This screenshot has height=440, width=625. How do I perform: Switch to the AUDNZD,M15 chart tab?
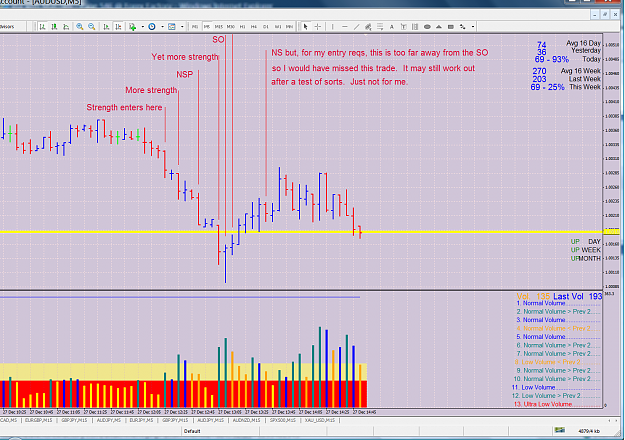tap(246, 420)
